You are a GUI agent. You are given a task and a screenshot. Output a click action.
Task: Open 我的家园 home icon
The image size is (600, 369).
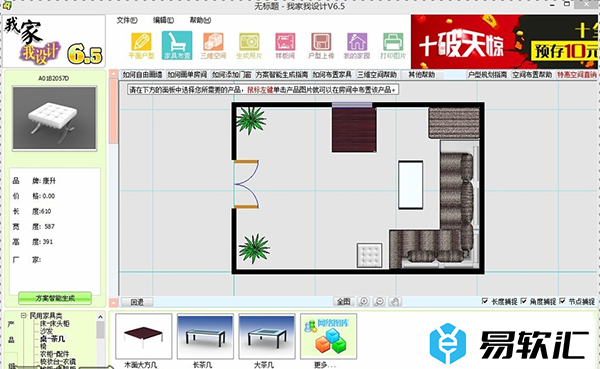point(357,46)
